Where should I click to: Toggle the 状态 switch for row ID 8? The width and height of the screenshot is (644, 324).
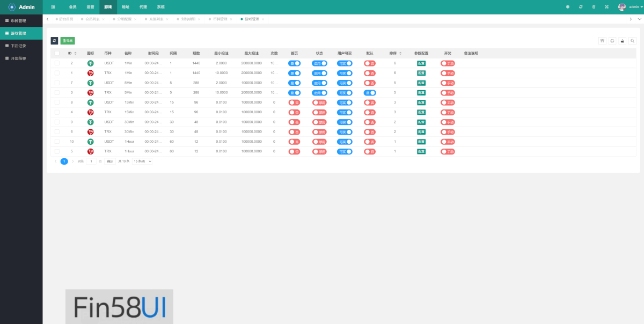click(319, 102)
